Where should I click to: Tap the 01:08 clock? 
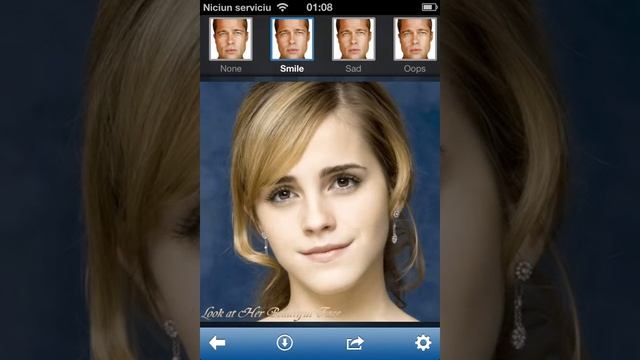319,7
